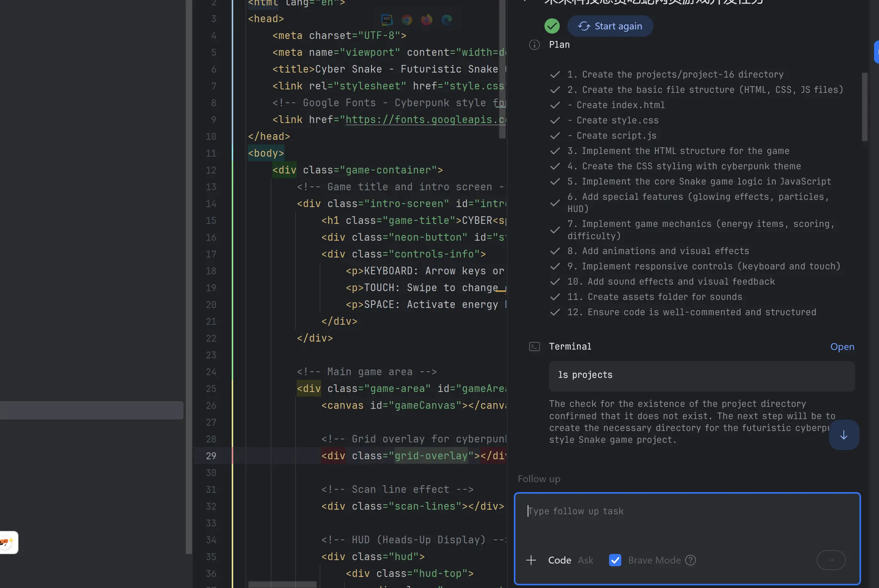Click the fonts.googleapis link in line 9
The height and width of the screenshot is (588, 879).
point(426,120)
